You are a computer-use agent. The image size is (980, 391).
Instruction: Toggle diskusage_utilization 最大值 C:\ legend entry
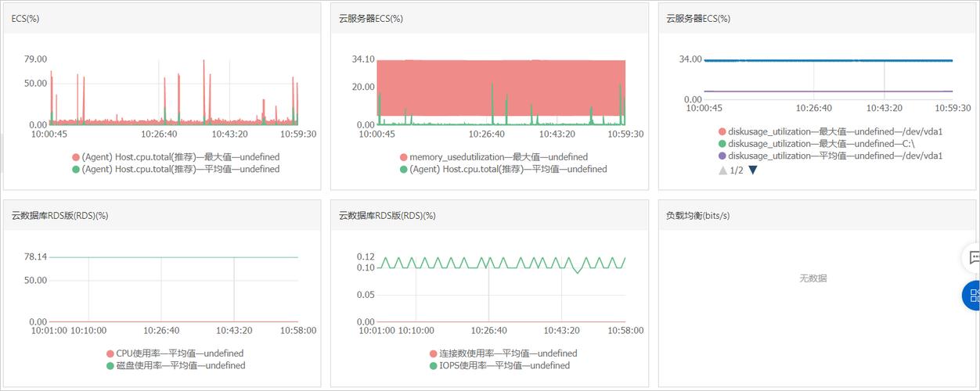tap(816, 144)
